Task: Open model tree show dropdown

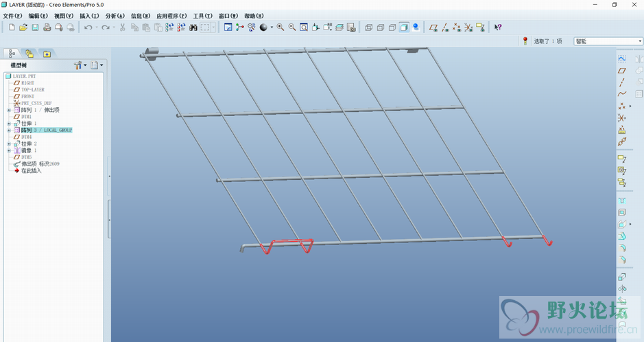Action: 97,65
